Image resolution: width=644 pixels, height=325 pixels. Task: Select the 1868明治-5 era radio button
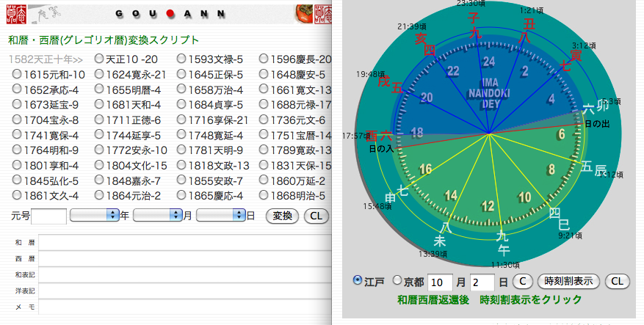pyautogui.click(x=263, y=196)
